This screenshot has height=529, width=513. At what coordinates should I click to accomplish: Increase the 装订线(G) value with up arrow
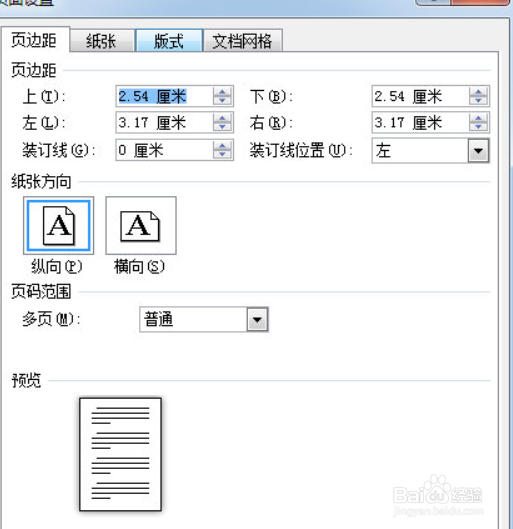click(223, 145)
